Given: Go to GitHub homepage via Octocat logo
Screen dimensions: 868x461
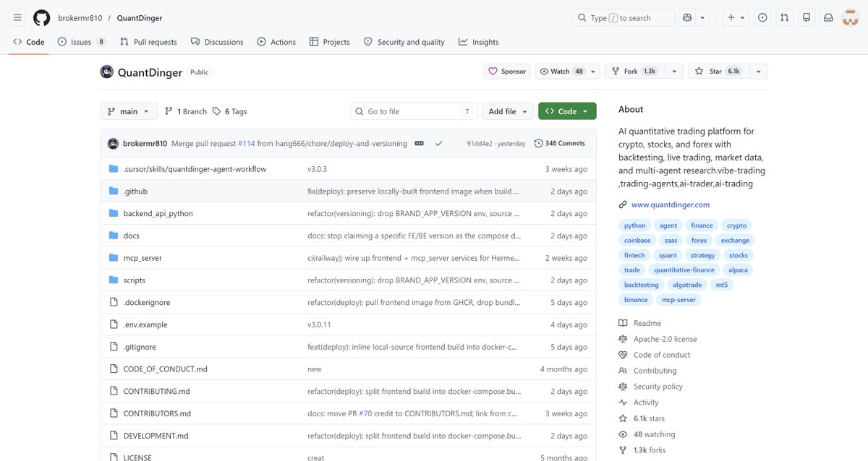Looking at the screenshot, I should pyautogui.click(x=42, y=17).
